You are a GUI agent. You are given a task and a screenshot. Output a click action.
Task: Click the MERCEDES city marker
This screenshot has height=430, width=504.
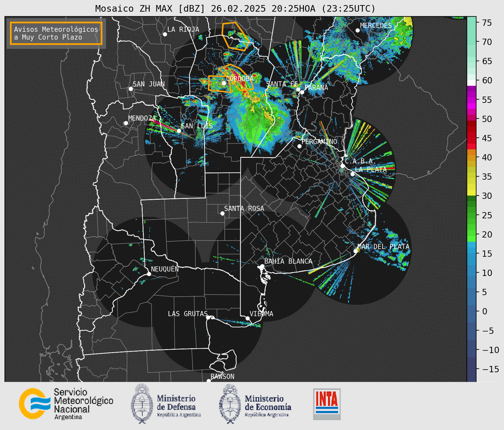click(358, 30)
